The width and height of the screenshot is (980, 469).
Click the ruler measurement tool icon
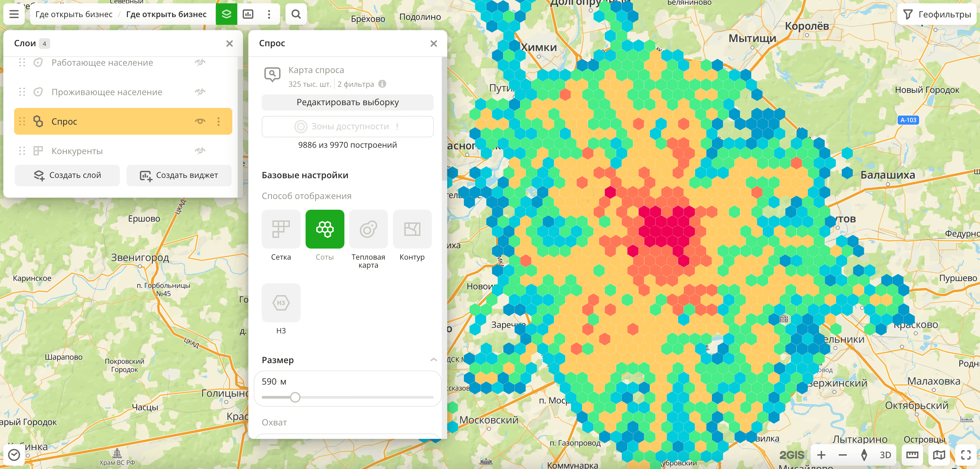pos(912,455)
